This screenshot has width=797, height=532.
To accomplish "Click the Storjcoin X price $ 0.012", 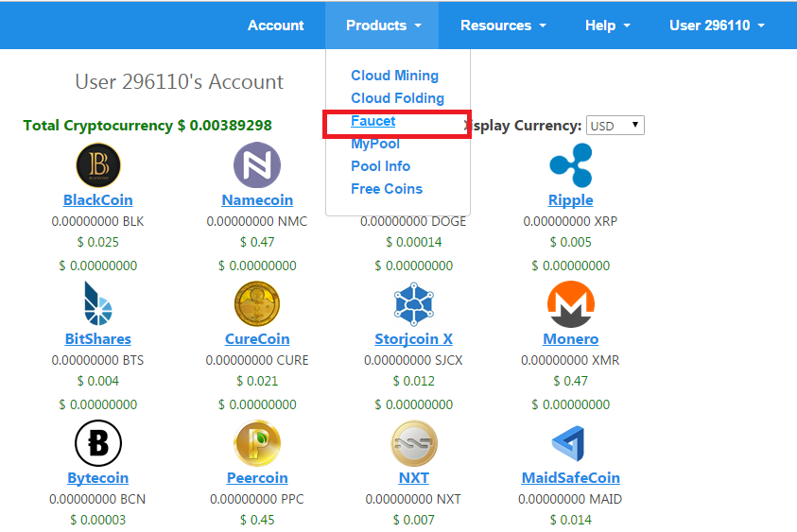I will (x=414, y=381).
